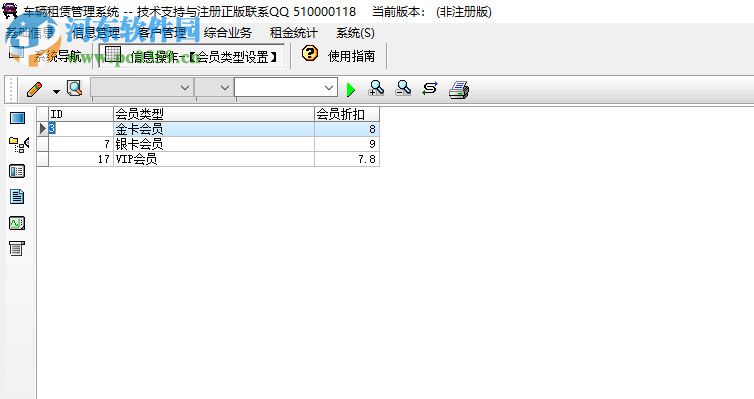Select the 银卡会员 cell
Screen dimensions: 754x399
[x=214, y=144]
